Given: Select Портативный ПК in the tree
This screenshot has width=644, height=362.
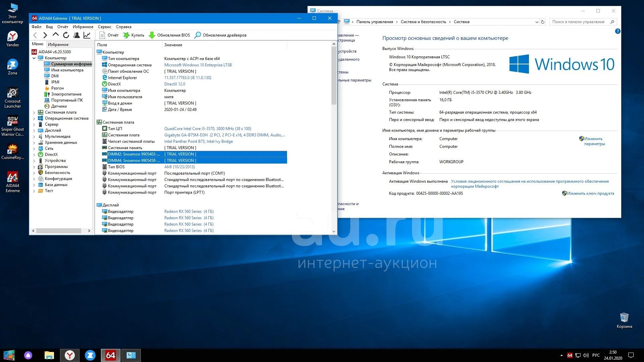Looking at the screenshot, I should [x=67, y=100].
